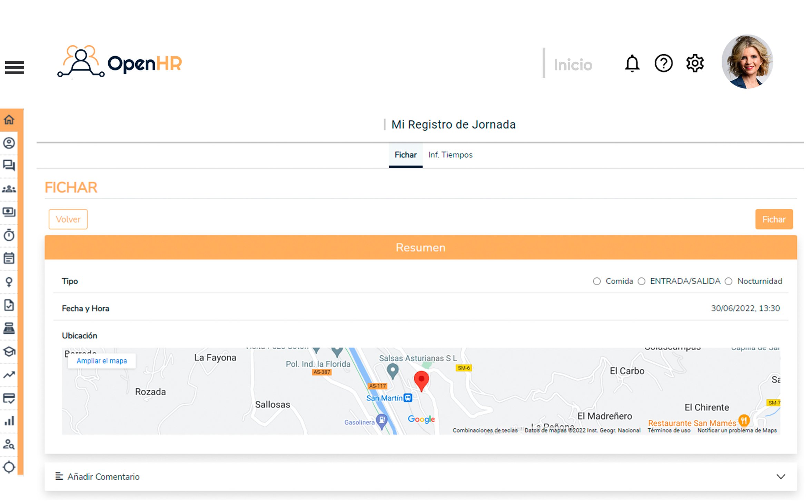Open the hamburger menu
Screen dimensions: 812x504
pos(14,67)
